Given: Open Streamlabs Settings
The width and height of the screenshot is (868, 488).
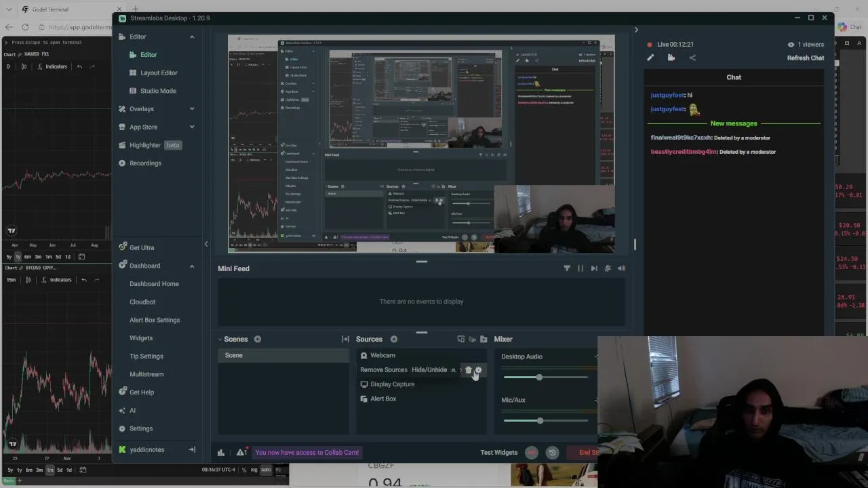Looking at the screenshot, I should pyautogui.click(x=141, y=428).
